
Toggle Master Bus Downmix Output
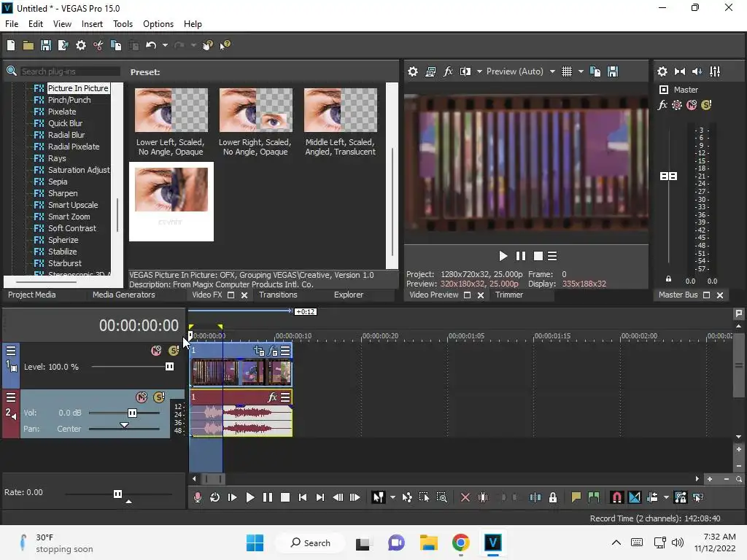coord(680,71)
